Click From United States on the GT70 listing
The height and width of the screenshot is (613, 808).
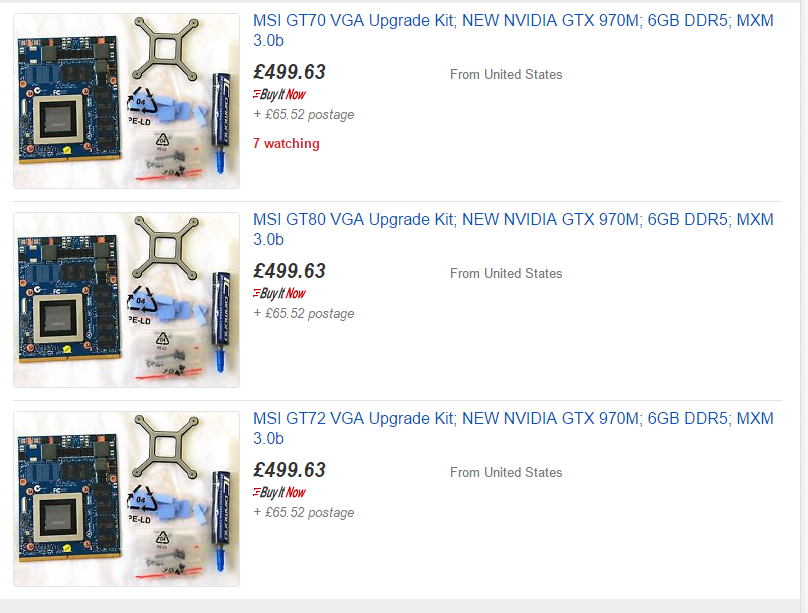[x=506, y=74]
